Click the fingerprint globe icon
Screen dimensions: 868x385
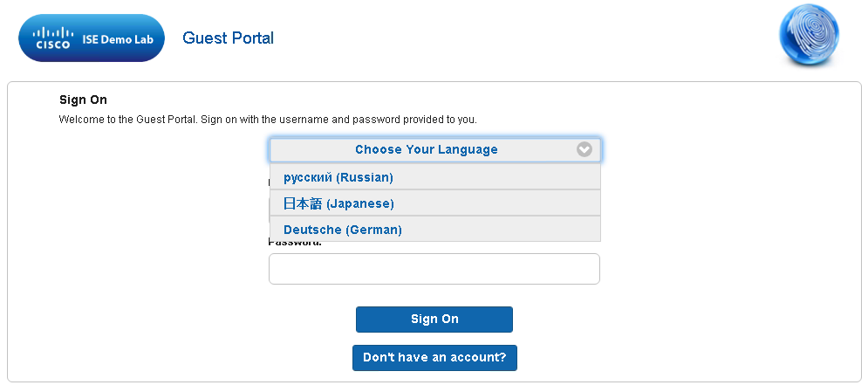point(809,38)
